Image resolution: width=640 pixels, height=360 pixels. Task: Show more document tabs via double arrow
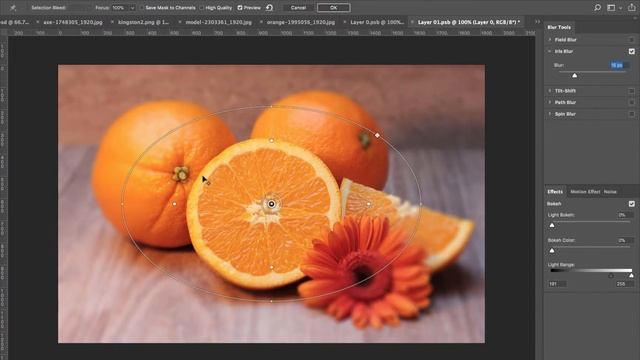(x=537, y=22)
